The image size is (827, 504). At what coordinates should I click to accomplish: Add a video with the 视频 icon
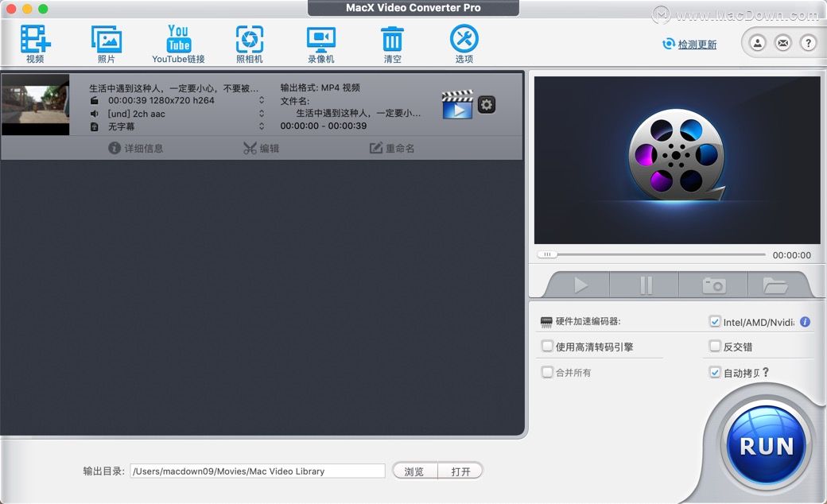pos(35,43)
